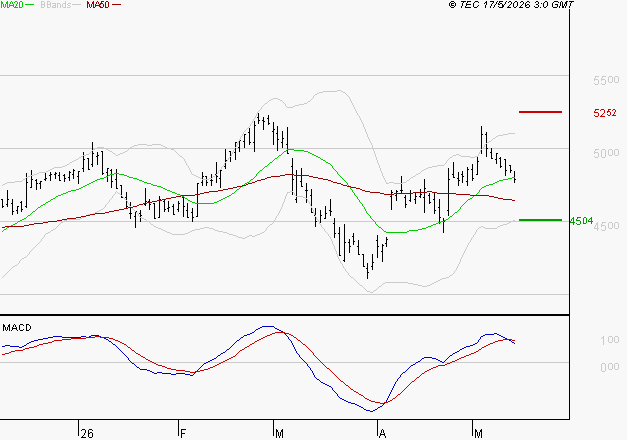Click the BBands legend label
627x440 pixels.
pos(56,5)
